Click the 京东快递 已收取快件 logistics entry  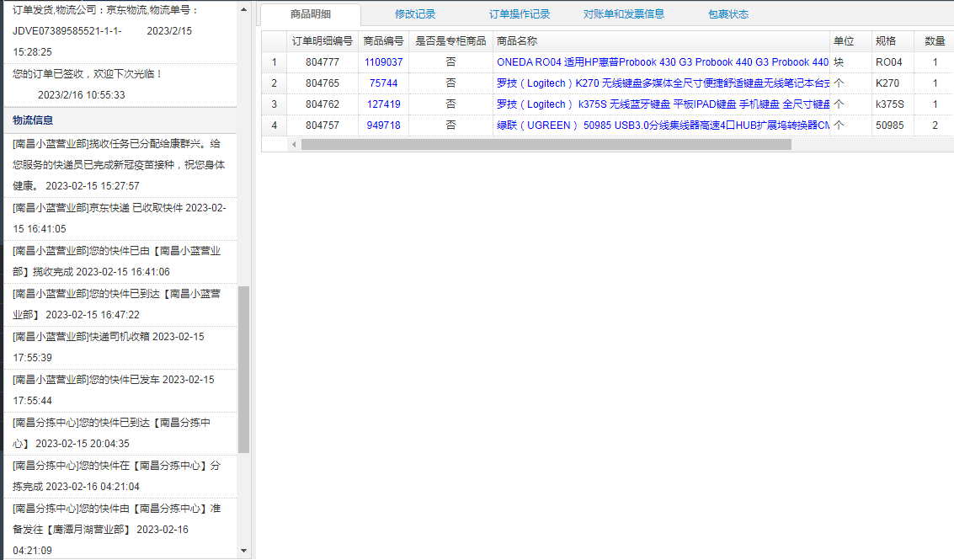120,218
